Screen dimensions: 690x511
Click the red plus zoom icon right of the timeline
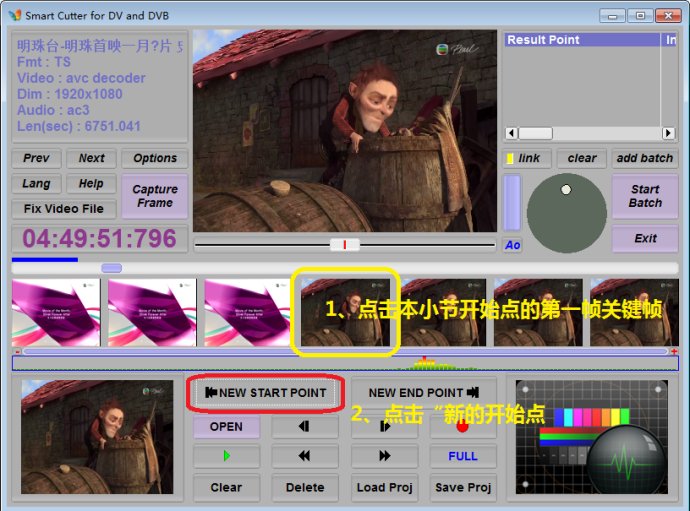pos(674,351)
